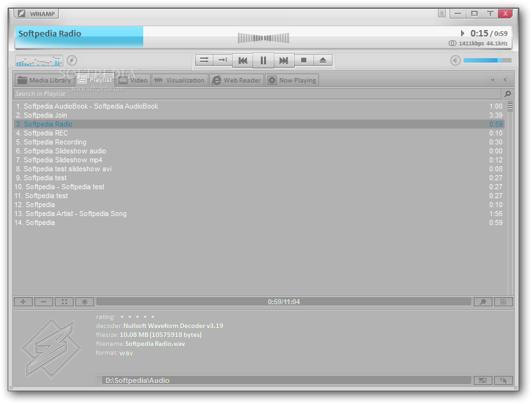Select track 4 Softpedia REC
This screenshot has height=404, width=532.
coord(259,133)
